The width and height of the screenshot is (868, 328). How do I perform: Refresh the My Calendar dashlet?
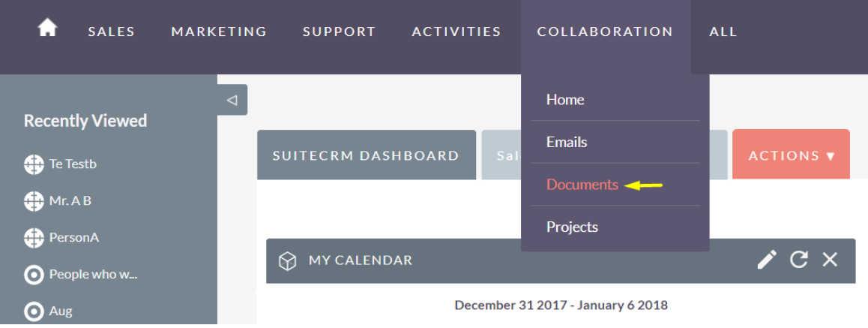[799, 260]
